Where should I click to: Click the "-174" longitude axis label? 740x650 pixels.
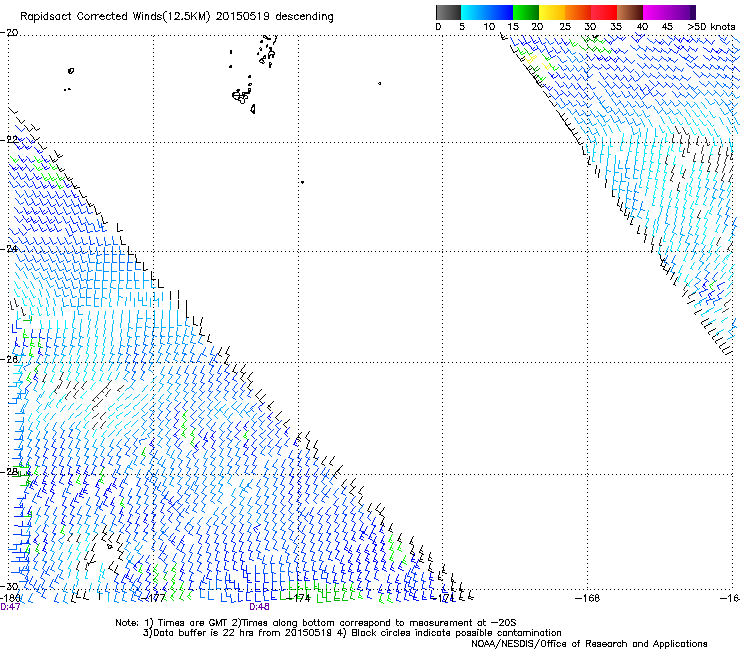coord(298,598)
